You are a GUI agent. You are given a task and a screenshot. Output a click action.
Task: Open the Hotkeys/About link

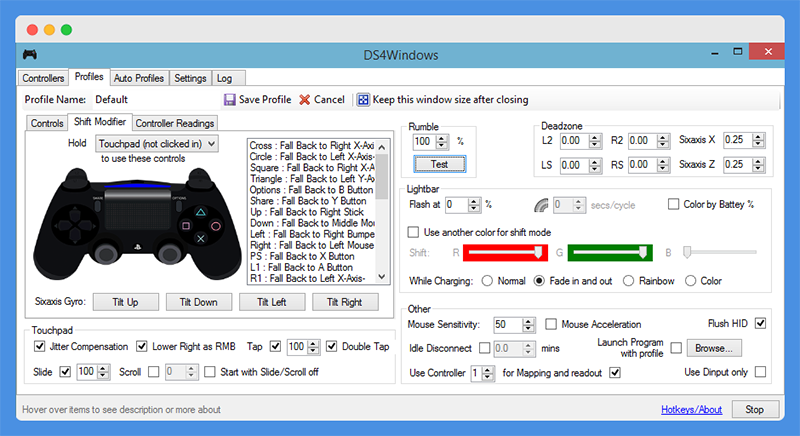(x=691, y=409)
